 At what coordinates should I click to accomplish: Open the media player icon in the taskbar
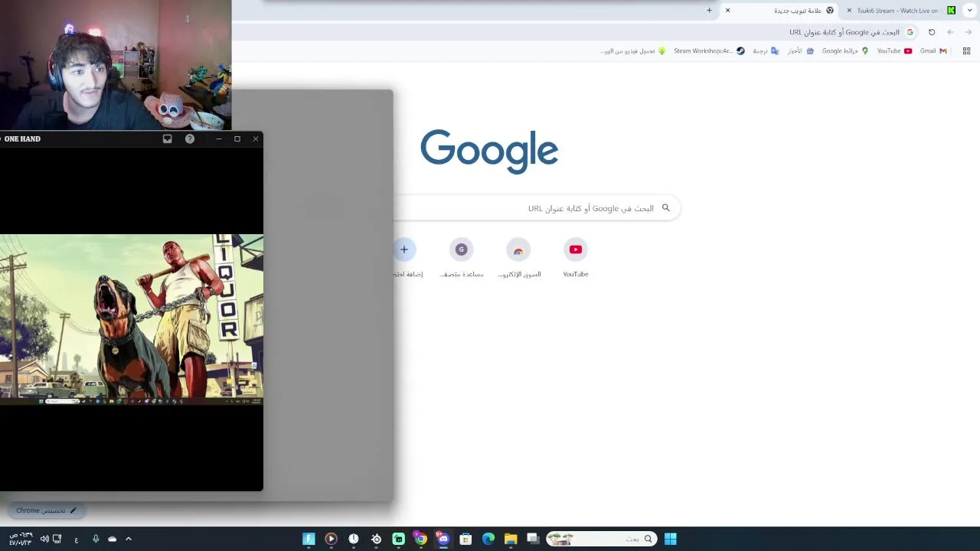pos(331,539)
